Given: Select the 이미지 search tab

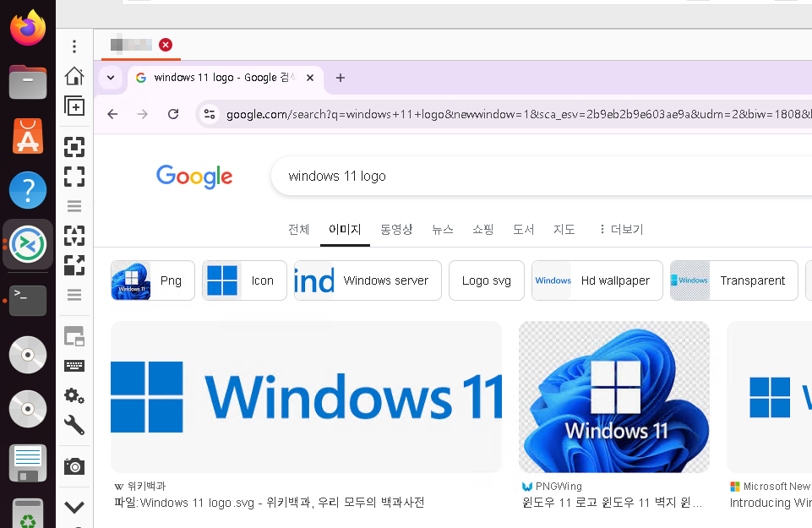Looking at the screenshot, I should [x=345, y=229].
